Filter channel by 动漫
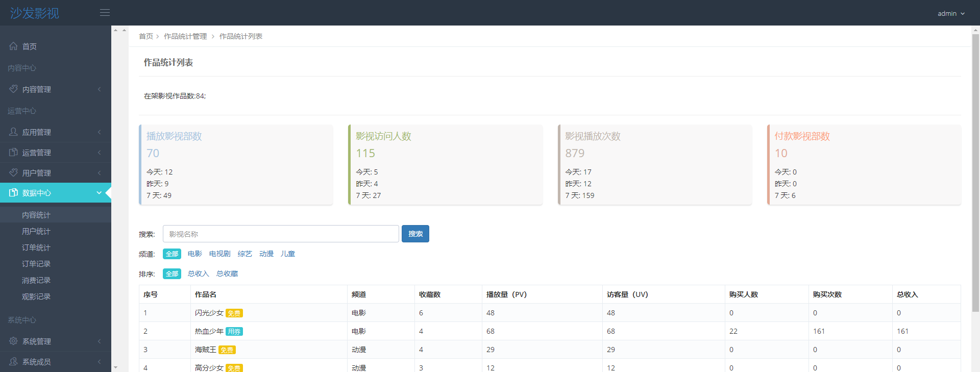 coord(266,254)
